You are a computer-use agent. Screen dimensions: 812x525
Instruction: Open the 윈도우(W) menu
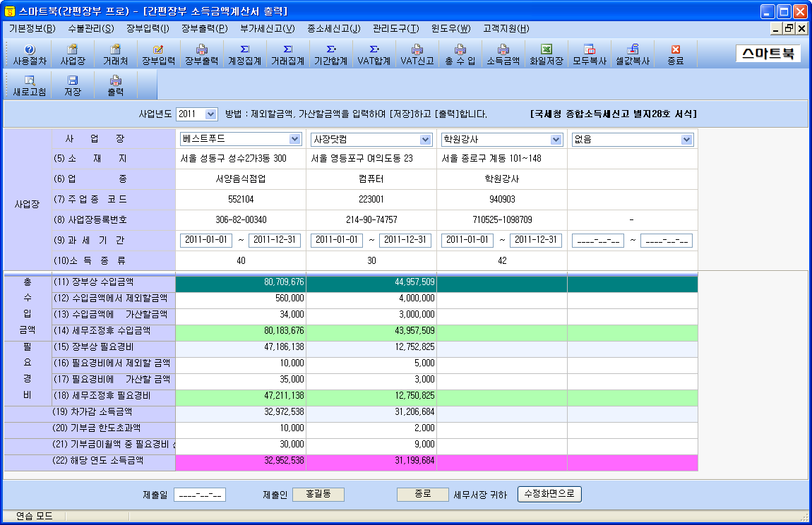(x=450, y=28)
